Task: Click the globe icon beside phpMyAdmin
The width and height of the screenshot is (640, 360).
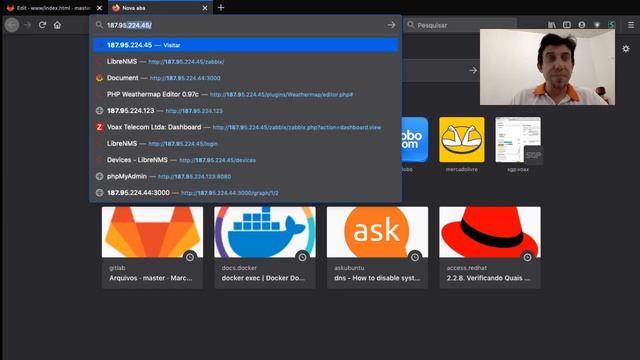Action: click(x=99, y=176)
